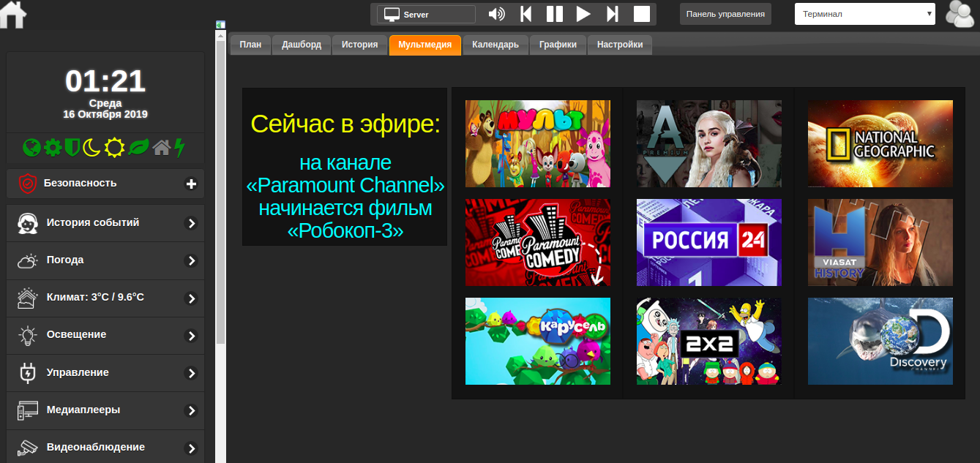Image resolution: width=980 pixels, height=463 pixels.
Task: Click the gear settings status icon
Action: 52,148
